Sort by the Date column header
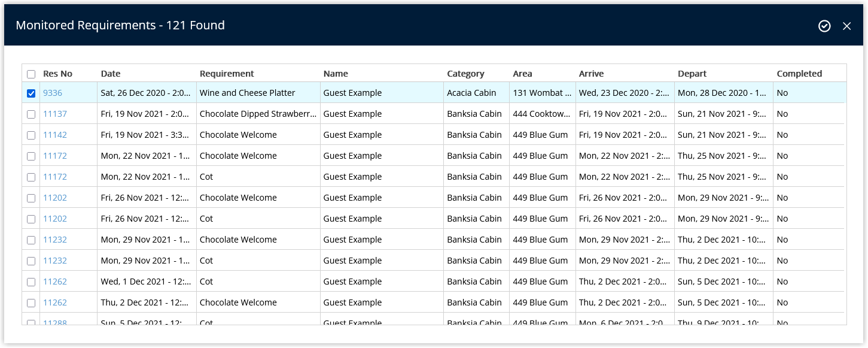Image resolution: width=868 pixels, height=348 pixels. coord(111,74)
